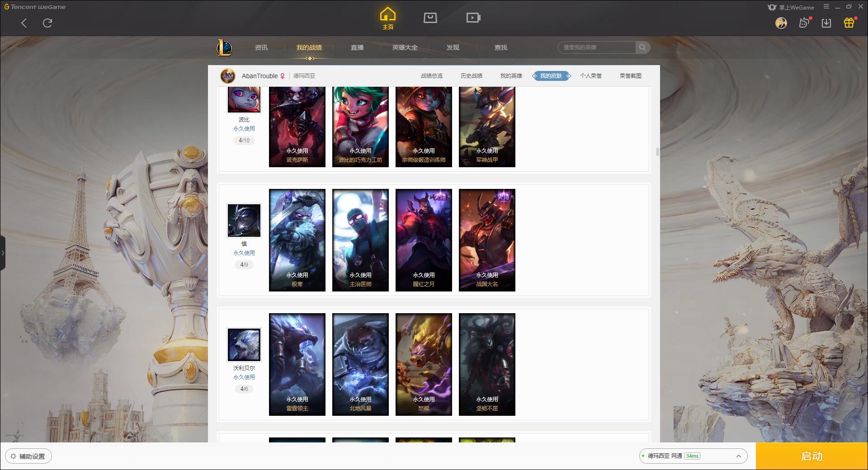This screenshot has height=470, width=868.
Task: Open the 辅助设置 gear settings button
Action: pos(28,456)
